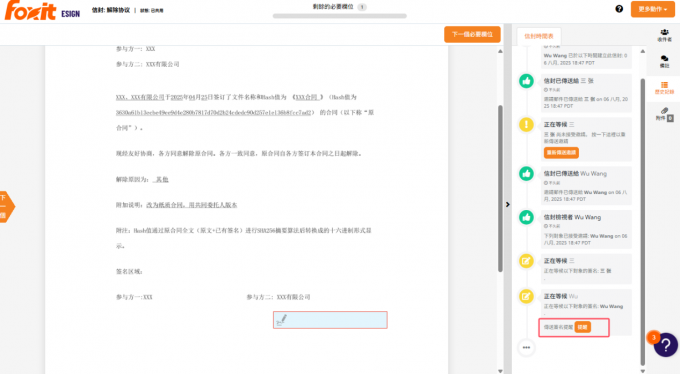Click the '信封已傳送給 Wu Wang' timeline entry title
680x374 pixels.
(x=575, y=174)
